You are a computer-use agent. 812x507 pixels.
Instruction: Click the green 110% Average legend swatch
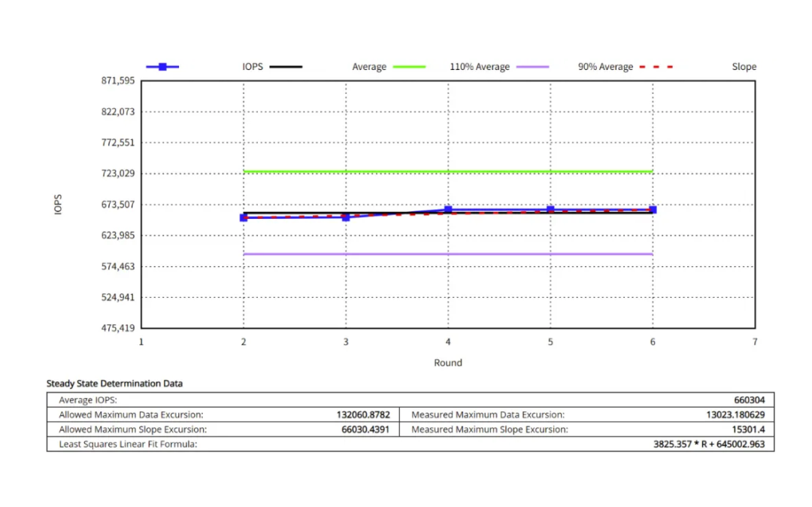pos(409,67)
